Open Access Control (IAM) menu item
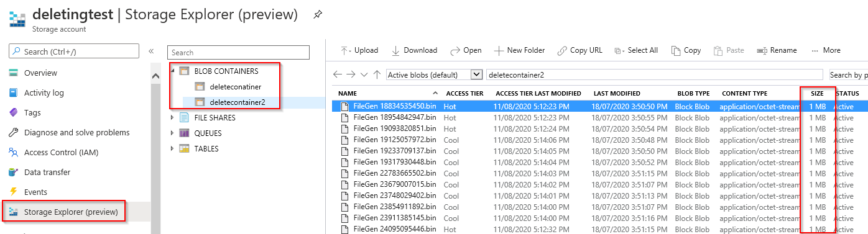This screenshot has height=234, width=868. [x=61, y=152]
